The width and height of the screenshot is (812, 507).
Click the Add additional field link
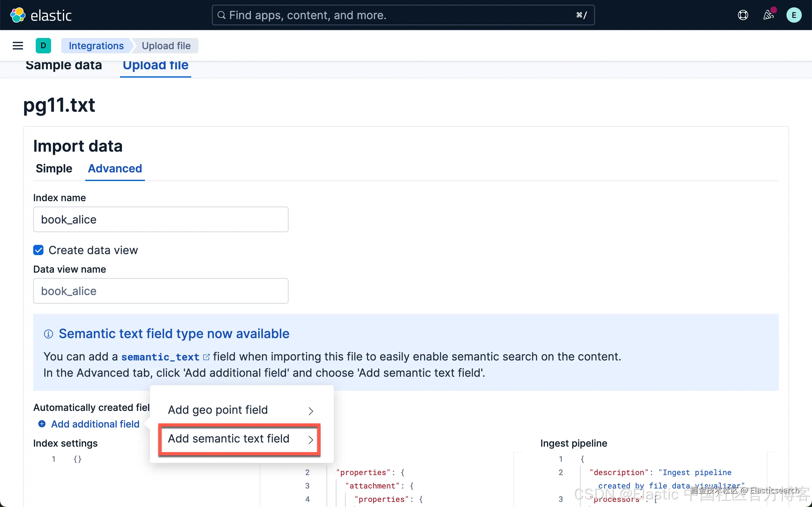[95, 424]
